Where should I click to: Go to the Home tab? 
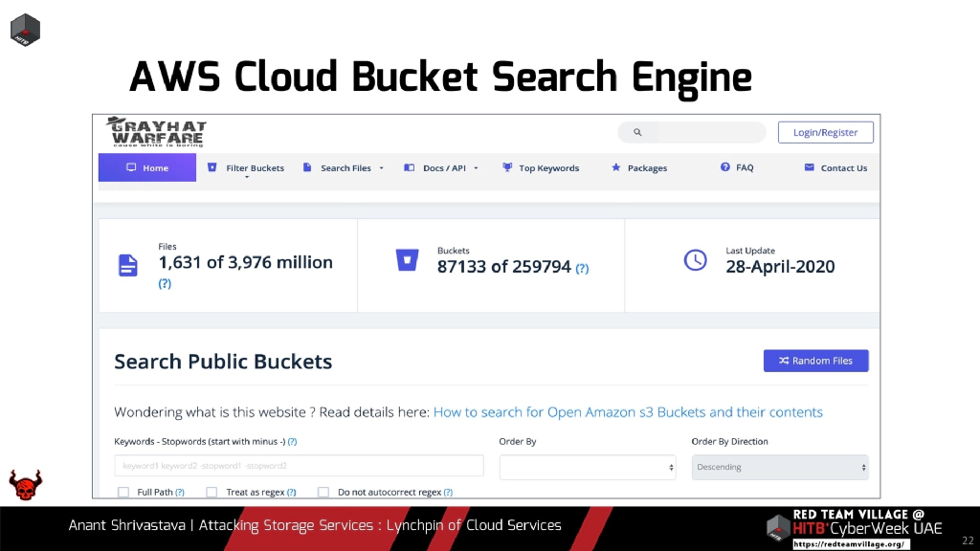click(147, 167)
